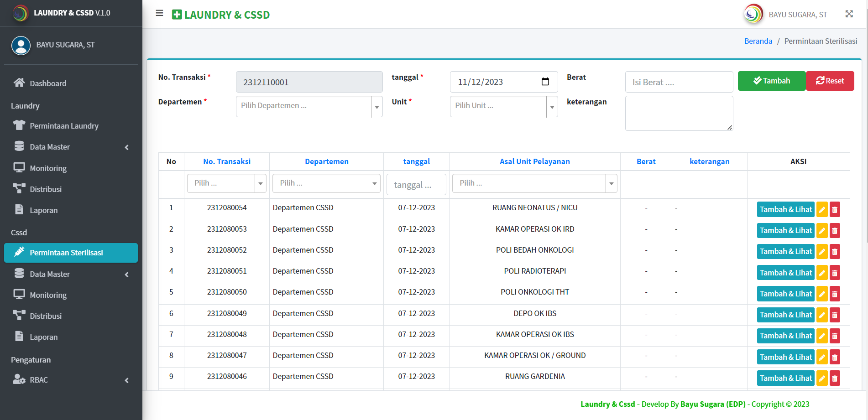The height and width of the screenshot is (420, 868).
Task: Expand the RBAC menu in sidebar
Action: click(x=71, y=380)
